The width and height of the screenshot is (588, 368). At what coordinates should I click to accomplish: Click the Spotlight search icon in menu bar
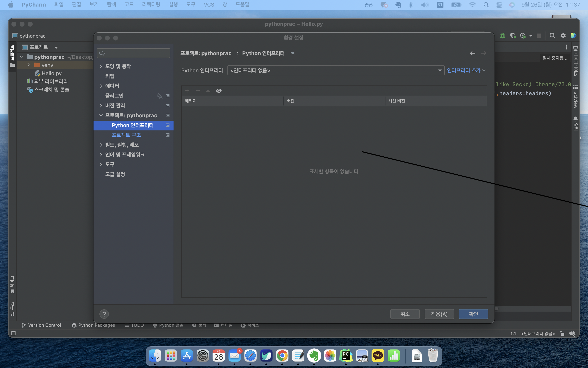(x=486, y=5)
